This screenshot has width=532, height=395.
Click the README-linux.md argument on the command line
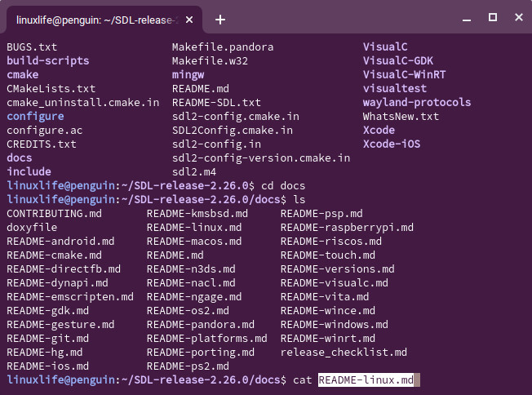[x=366, y=380]
